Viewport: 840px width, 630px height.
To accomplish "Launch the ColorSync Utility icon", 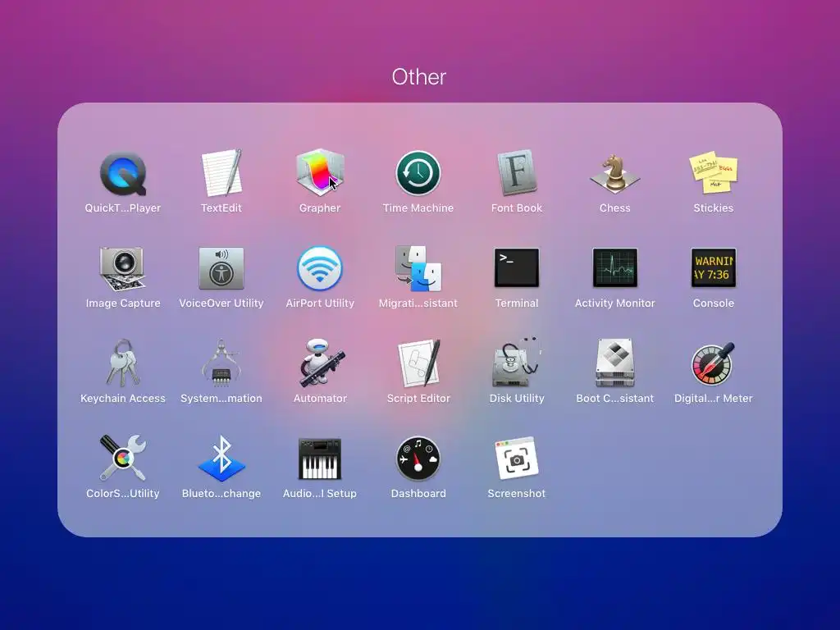I will pyautogui.click(x=123, y=458).
